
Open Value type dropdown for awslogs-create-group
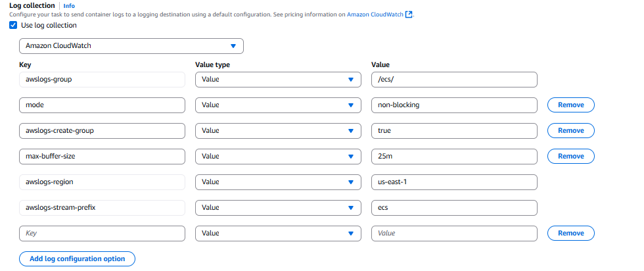278,131
